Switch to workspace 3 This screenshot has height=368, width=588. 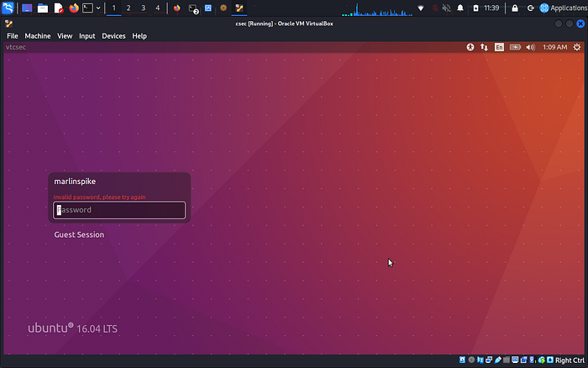143,8
